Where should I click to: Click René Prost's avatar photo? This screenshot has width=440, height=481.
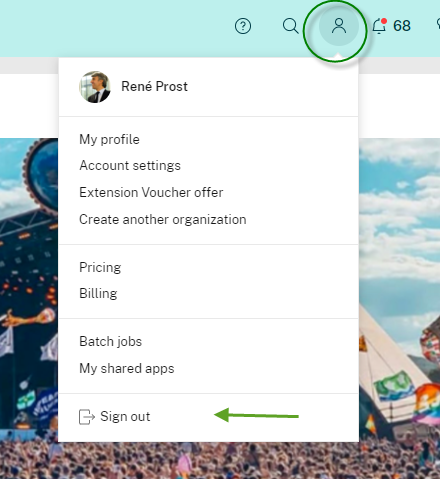(x=95, y=87)
